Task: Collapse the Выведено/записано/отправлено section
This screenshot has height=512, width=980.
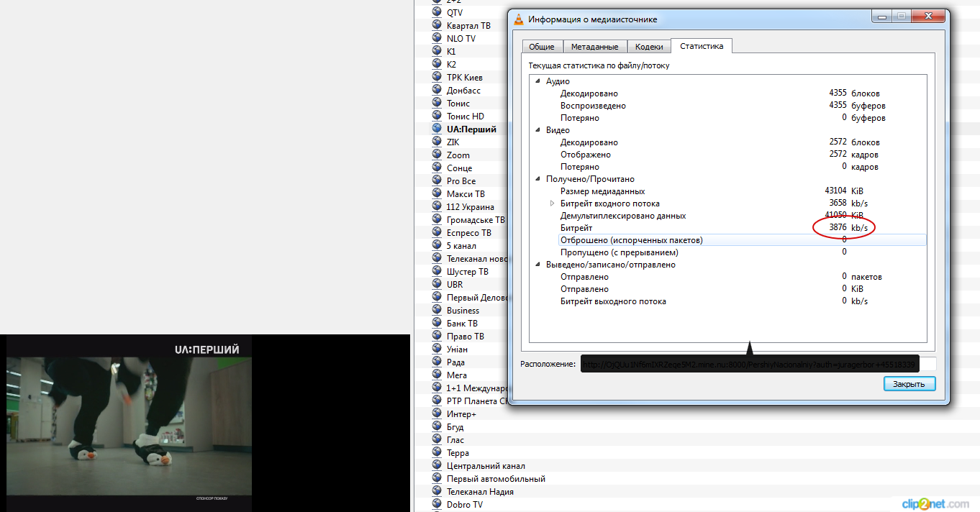Action: pos(537,265)
